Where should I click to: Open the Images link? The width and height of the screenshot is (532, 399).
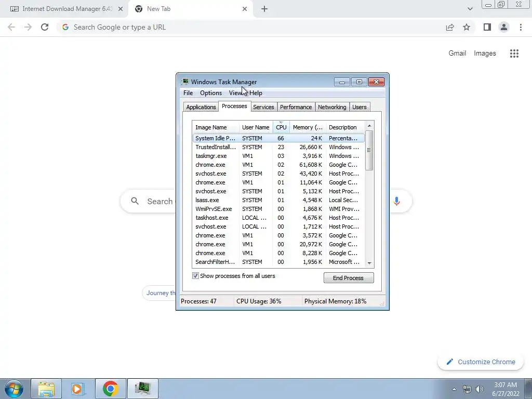pyautogui.click(x=485, y=54)
